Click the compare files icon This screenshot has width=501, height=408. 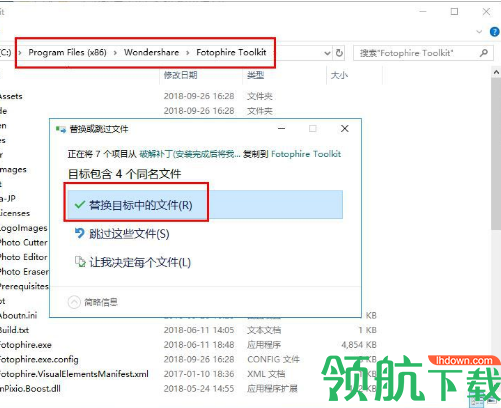80,262
